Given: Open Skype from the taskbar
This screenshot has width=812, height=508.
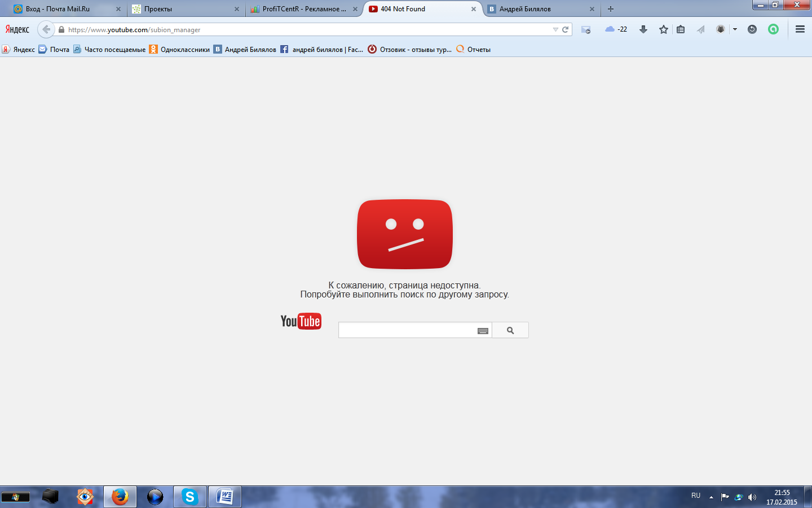Looking at the screenshot, I should pyautogui.click(x=189, y=497).
